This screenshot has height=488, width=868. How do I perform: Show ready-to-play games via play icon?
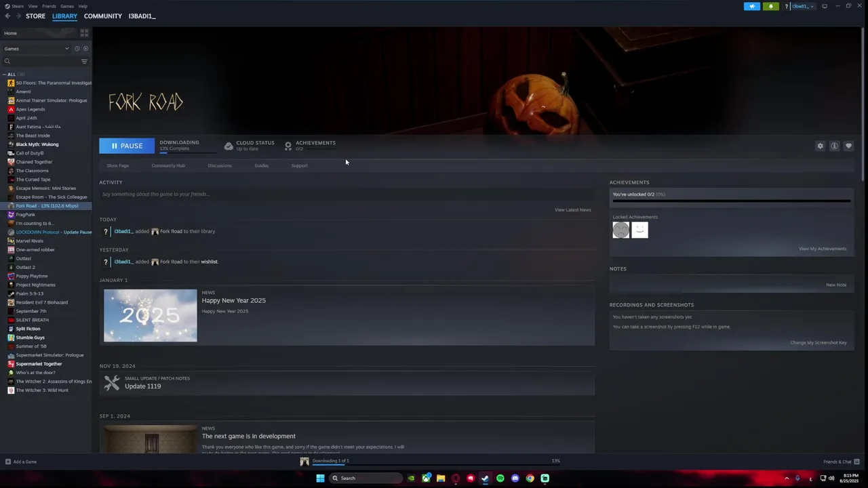pyautogui.click(x=85, y=49)
